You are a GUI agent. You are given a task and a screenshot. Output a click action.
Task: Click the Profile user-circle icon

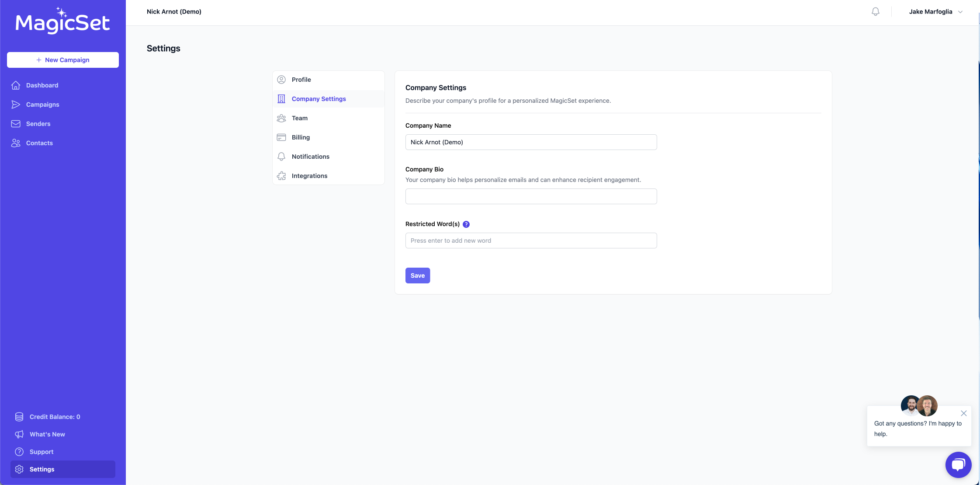[281, 80]
